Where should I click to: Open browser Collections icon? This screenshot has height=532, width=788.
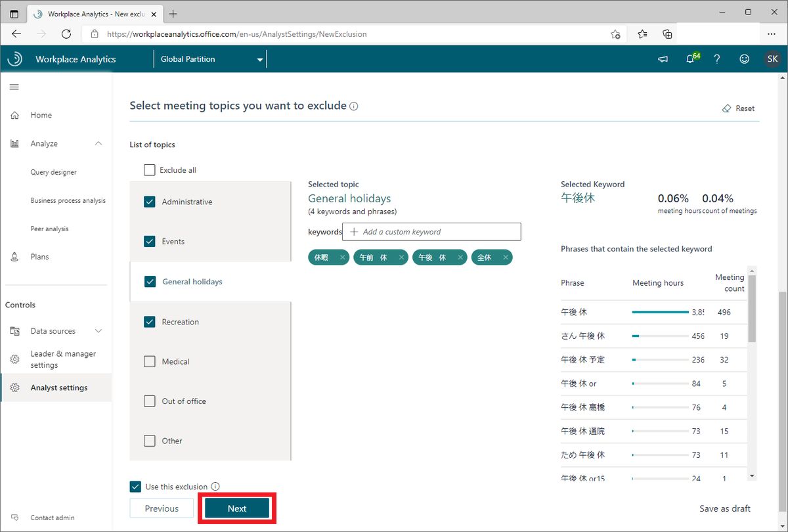[667, 33]
